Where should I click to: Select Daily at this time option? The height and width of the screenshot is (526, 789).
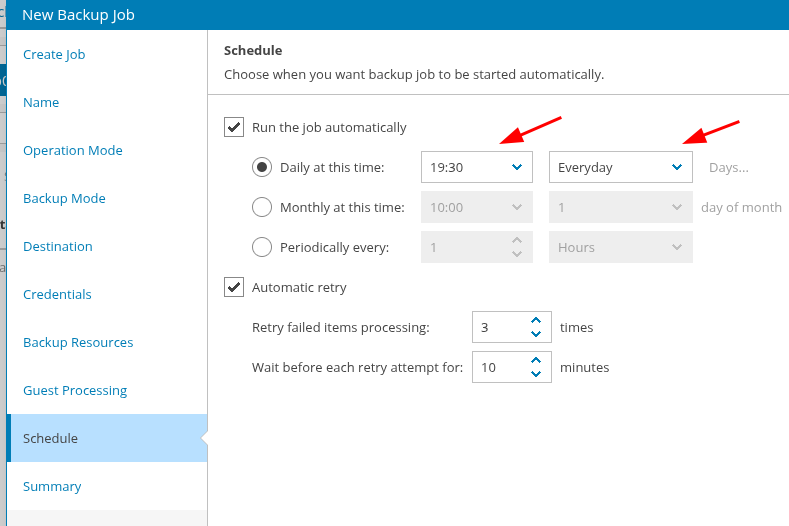pos(262,167)
